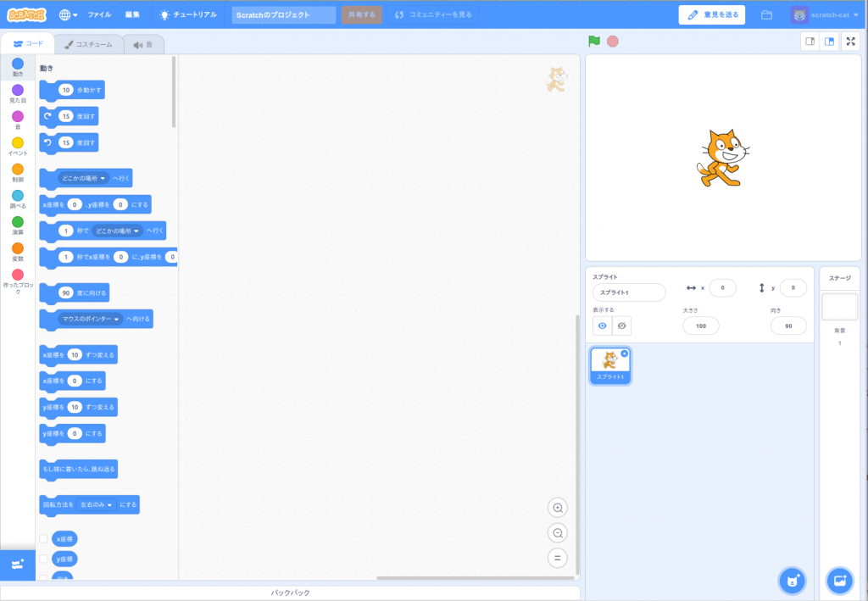Select the 動き block category
The width and height of the screenshot is (868, 601).
[18, 68]
